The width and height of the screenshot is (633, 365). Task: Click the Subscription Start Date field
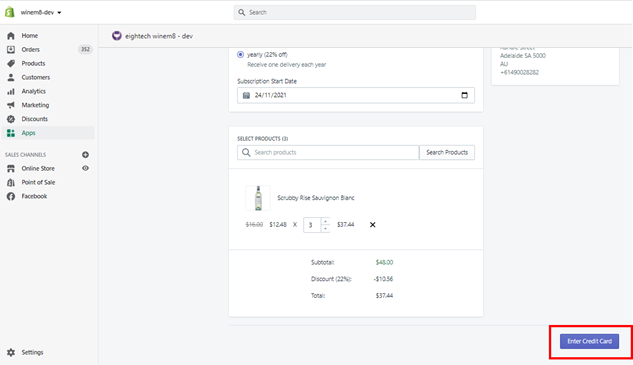[356, 95]
